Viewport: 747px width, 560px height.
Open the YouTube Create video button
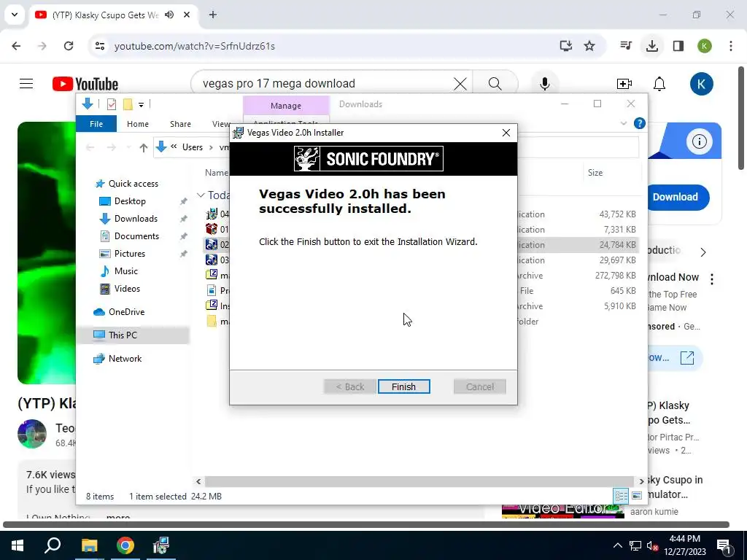pyautogui.click(x=624, y=84)
